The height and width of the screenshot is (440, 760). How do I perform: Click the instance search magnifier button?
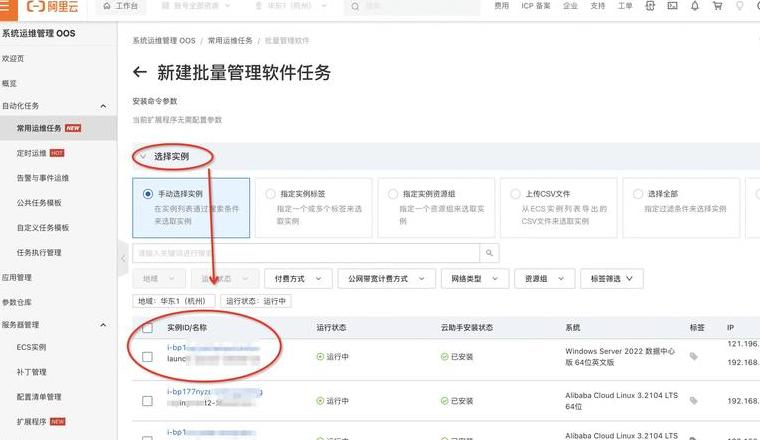coord(489,253)
